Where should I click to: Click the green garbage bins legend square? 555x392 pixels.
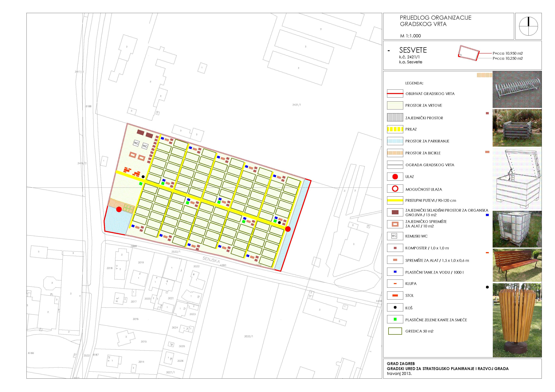395,319
